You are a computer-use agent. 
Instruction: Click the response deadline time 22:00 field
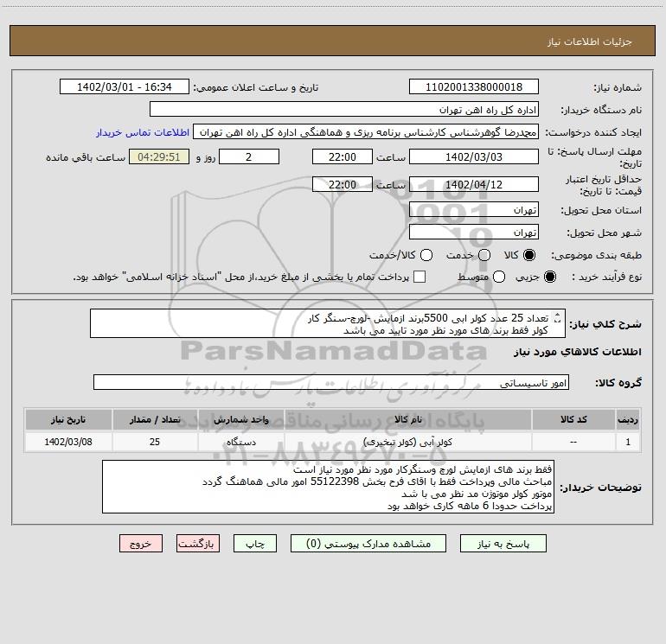(x=343, y=157)
